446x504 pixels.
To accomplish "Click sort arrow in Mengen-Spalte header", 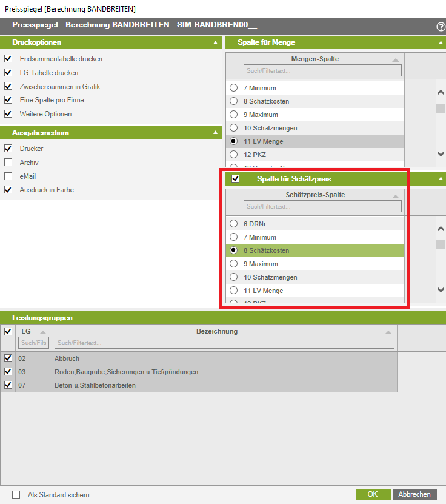I will 395,60.
